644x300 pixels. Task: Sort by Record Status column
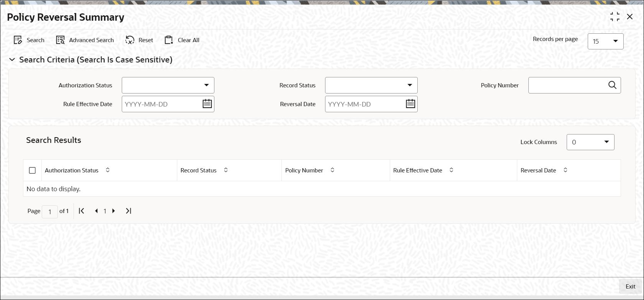pos(226,170)
